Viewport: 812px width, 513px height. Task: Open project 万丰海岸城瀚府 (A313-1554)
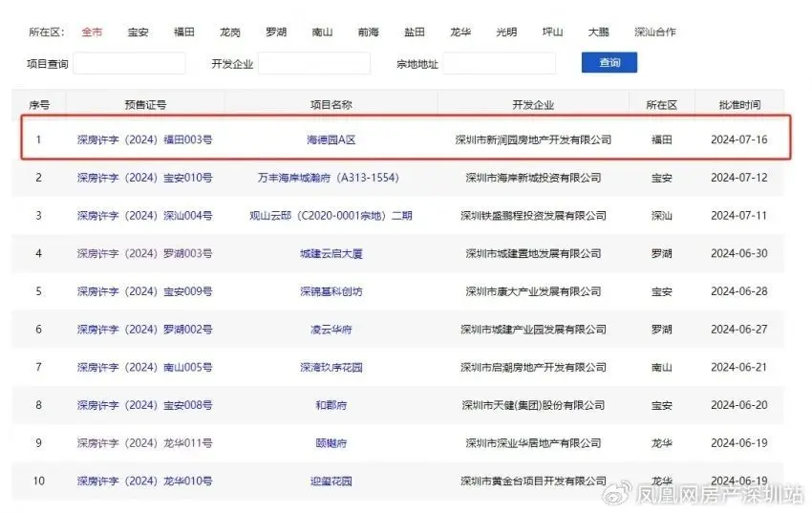(x=329, y=178)
